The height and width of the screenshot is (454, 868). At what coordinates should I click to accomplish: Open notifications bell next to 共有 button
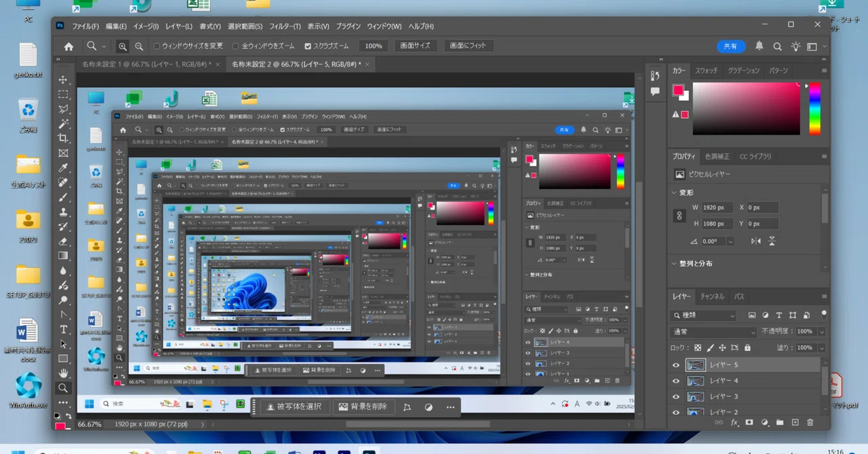[759, 46]
